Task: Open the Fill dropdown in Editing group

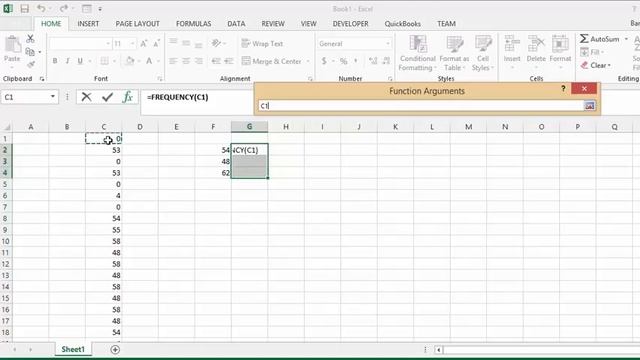Action: tap(592, 52)
